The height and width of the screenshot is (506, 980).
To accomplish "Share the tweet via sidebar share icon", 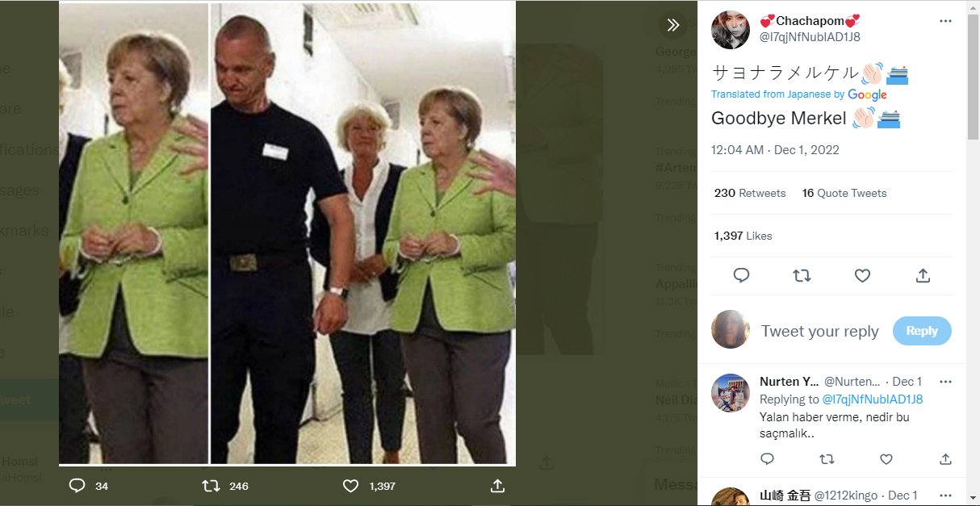I will pyautogui.click(x=923, y=276).
